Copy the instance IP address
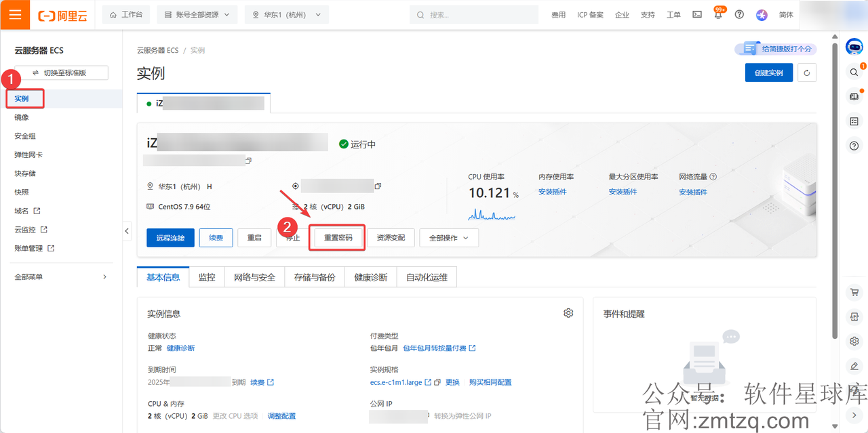Viewport: 868px width, 433px height. (378, 186)
